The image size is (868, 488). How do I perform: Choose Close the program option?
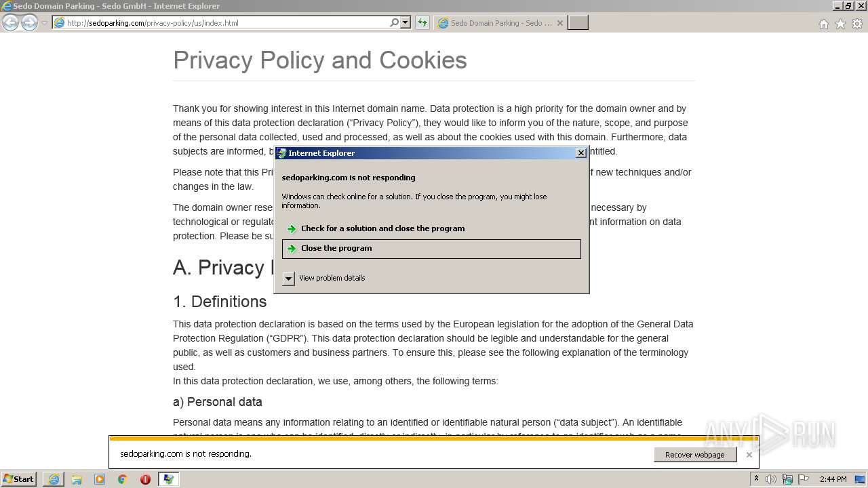tap(431, 249)
